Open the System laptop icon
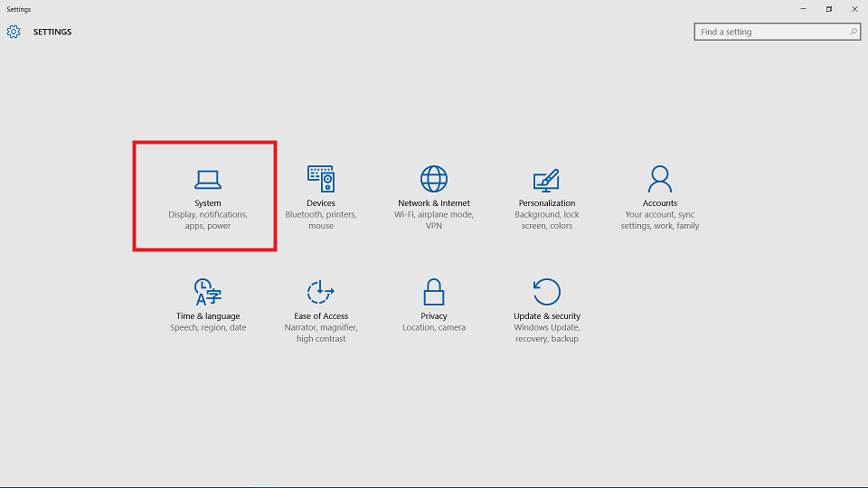Viewport: 868px width, 488px height. click(x=208, y=179)
